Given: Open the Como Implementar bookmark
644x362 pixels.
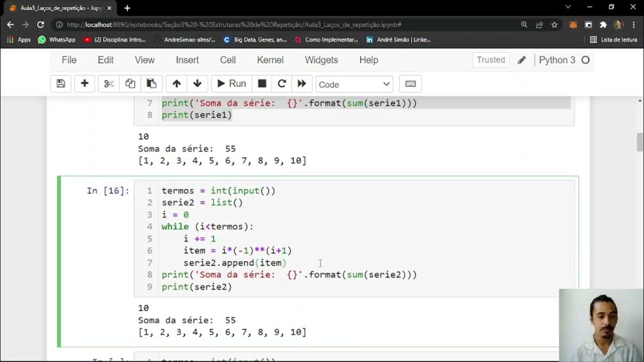Looking at the screenshot, I should (327, 39).
